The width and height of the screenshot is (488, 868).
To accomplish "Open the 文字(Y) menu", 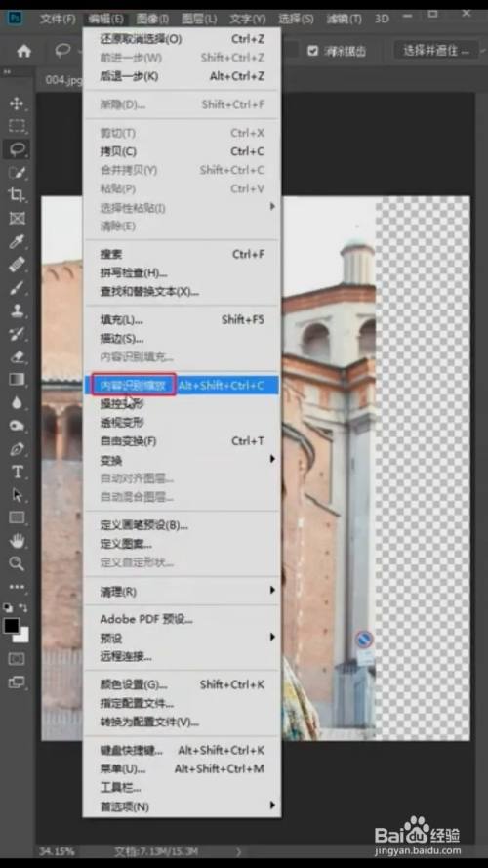I will (x=247, y=19).
